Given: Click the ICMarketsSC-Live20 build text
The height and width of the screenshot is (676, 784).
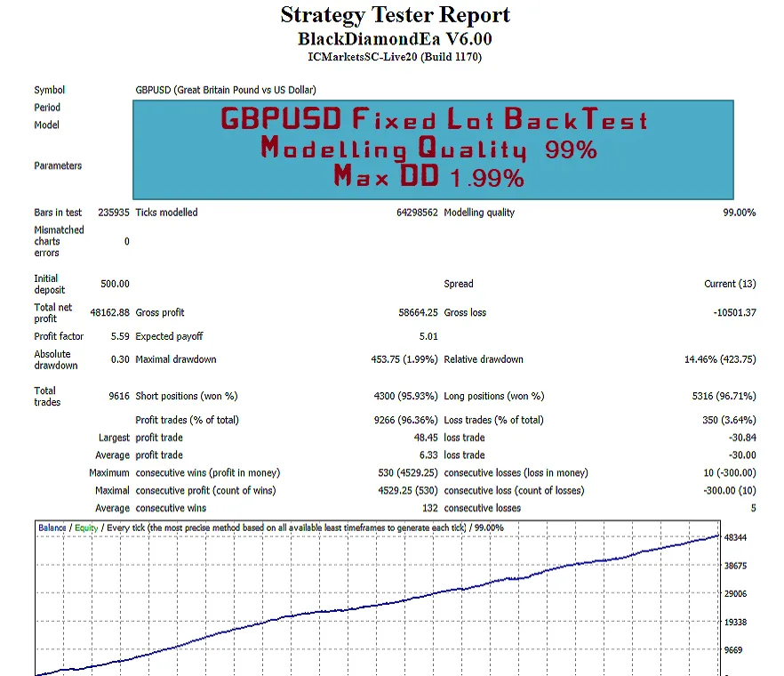Looking at the screenshot, I should [395, 58].
